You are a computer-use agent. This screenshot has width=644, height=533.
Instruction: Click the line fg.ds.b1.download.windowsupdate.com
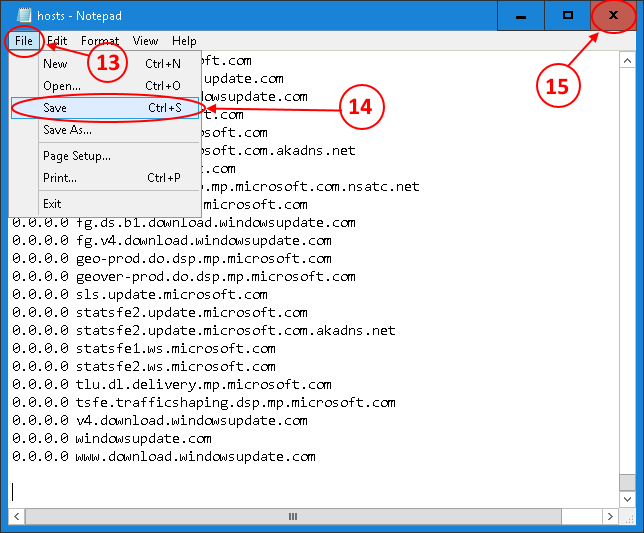tap(184, 223)
